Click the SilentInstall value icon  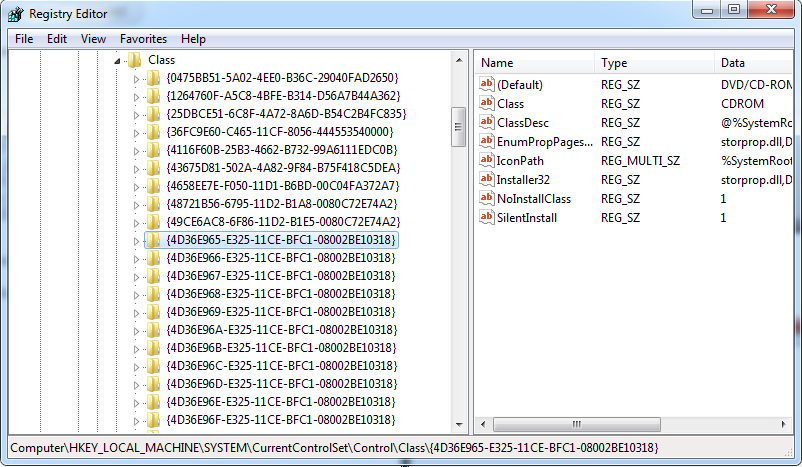487,217
